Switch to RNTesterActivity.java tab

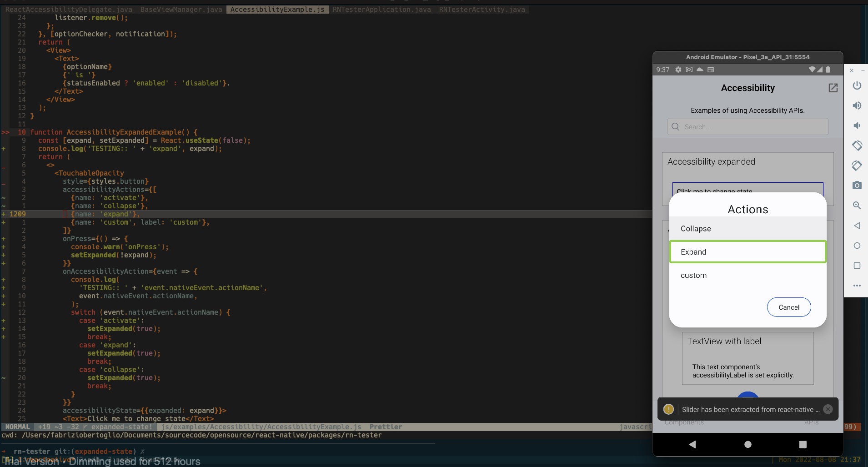tap(482, 9)
